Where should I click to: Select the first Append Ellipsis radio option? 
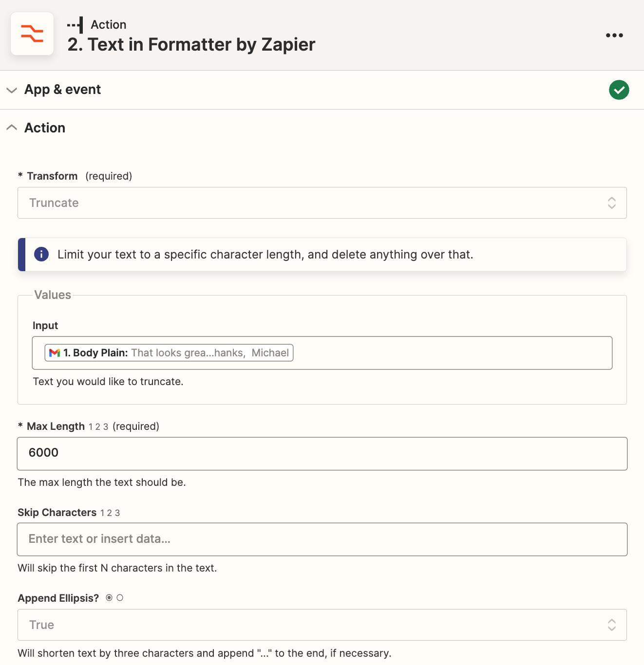(x=109, y=598)
